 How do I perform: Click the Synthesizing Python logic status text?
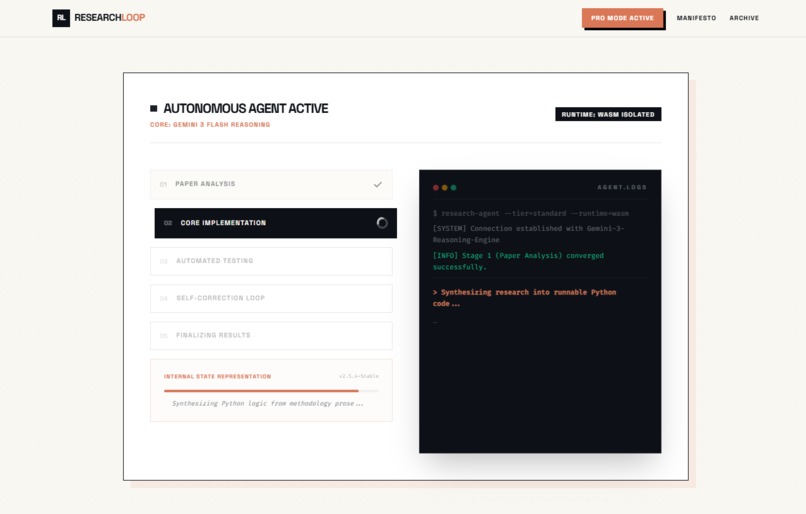(x=267, y=403)
